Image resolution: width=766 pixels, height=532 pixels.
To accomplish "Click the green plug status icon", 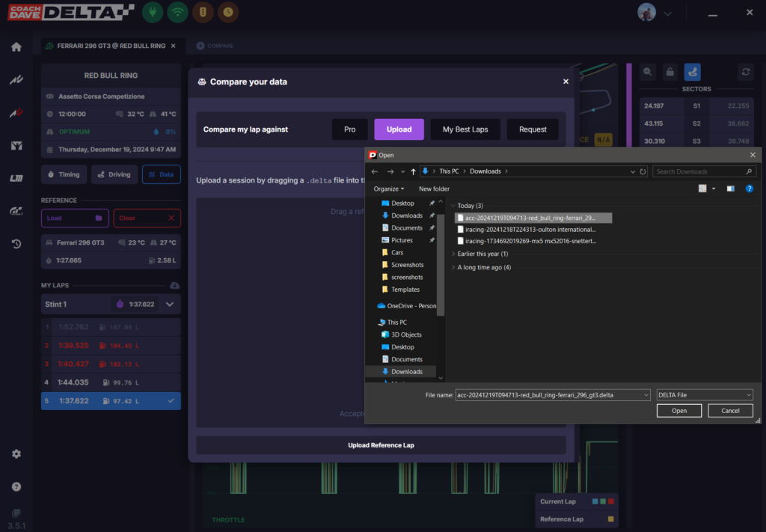I will (153, 12).
